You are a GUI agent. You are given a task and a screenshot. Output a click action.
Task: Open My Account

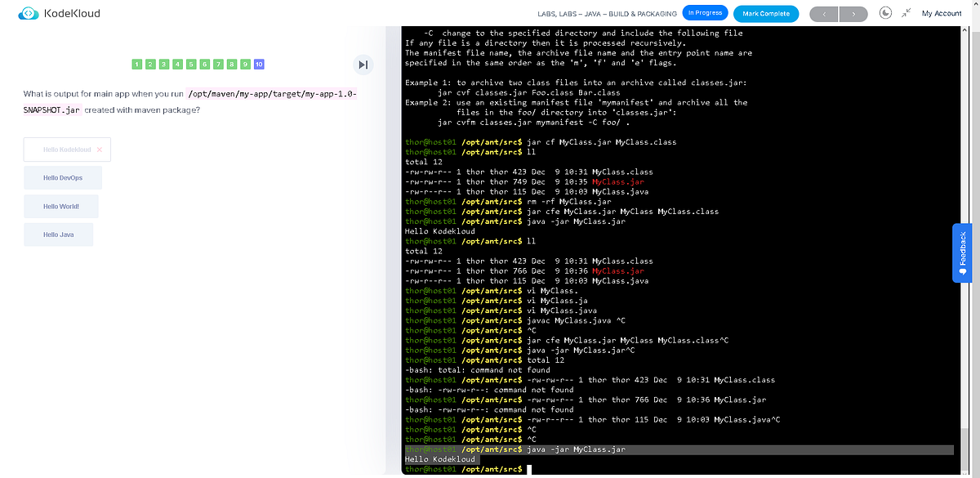(x=940, y=13)
